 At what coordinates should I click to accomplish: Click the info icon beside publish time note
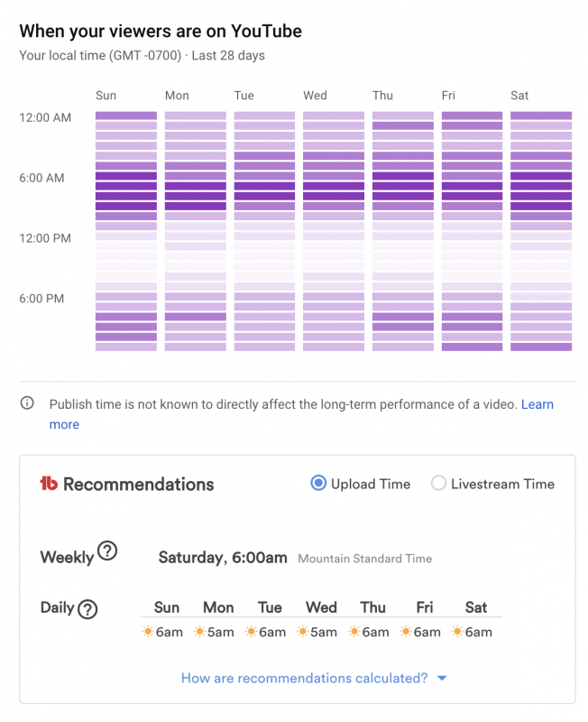[x=28, y=403]
